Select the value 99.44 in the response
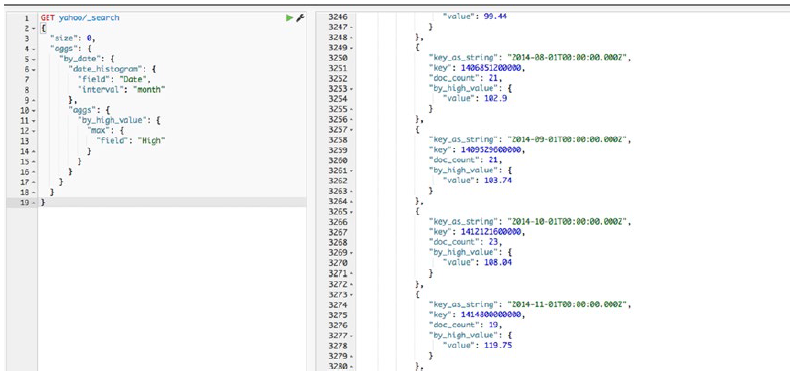790x384 pixels. pos(495,16)
